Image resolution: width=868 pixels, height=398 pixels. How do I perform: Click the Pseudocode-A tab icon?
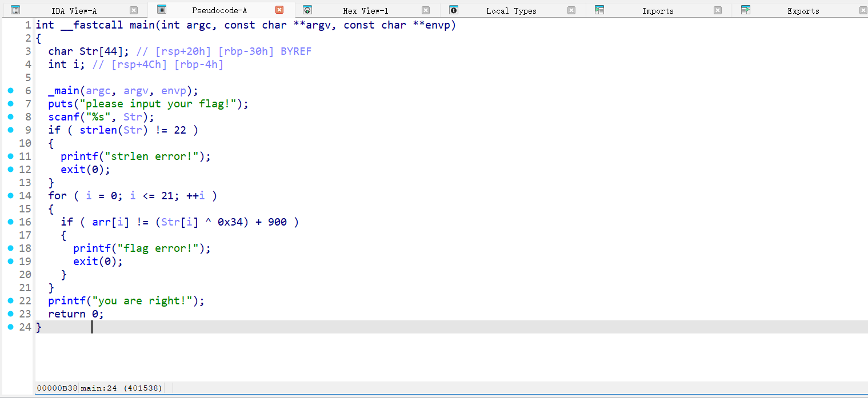click(x=162, y=10)
